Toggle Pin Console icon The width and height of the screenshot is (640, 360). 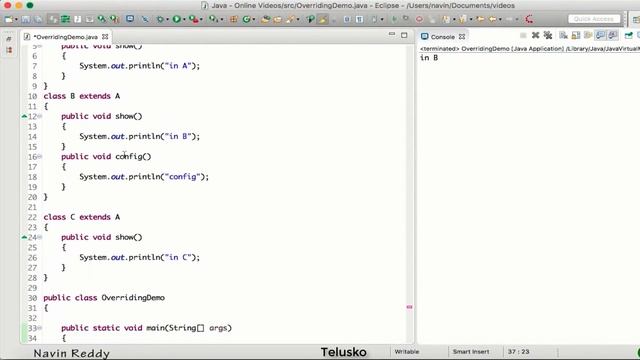click(x=629, y=36)
